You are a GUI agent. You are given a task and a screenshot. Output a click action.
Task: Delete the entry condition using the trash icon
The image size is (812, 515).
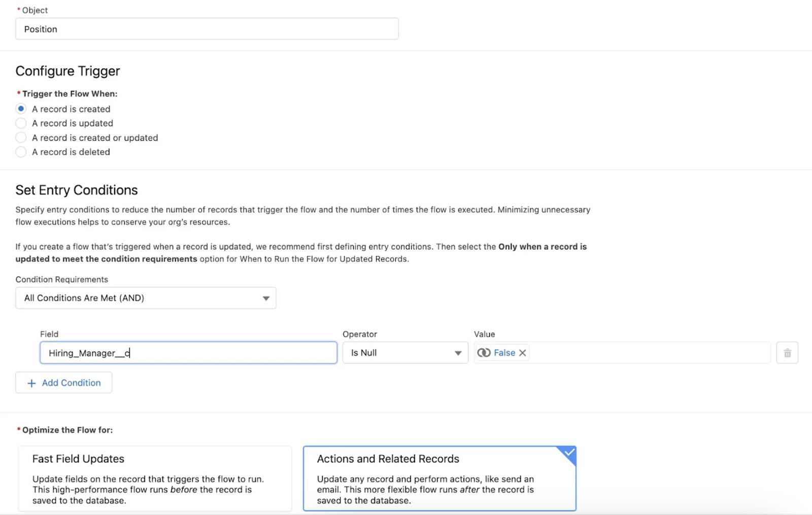[787, 352]
